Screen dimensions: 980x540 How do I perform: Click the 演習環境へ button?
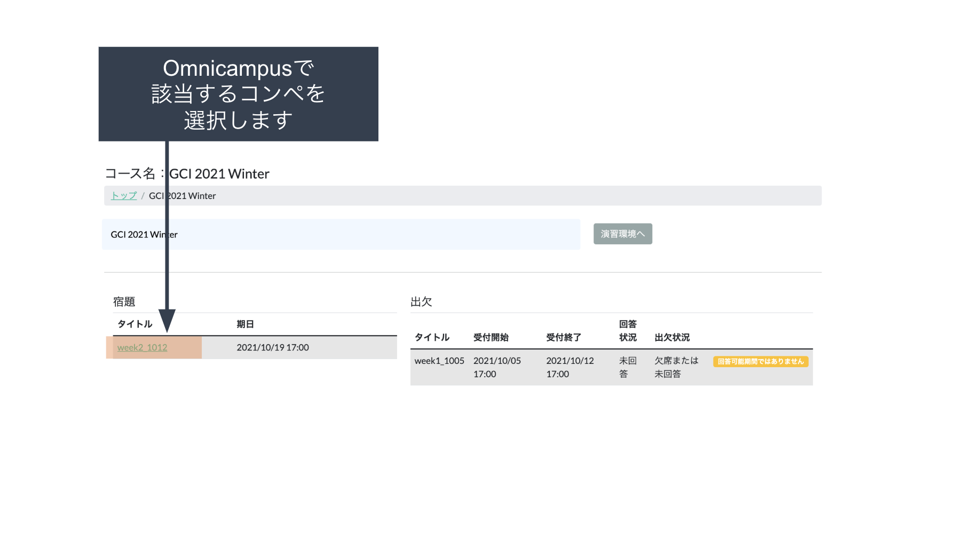pos(622,234)
